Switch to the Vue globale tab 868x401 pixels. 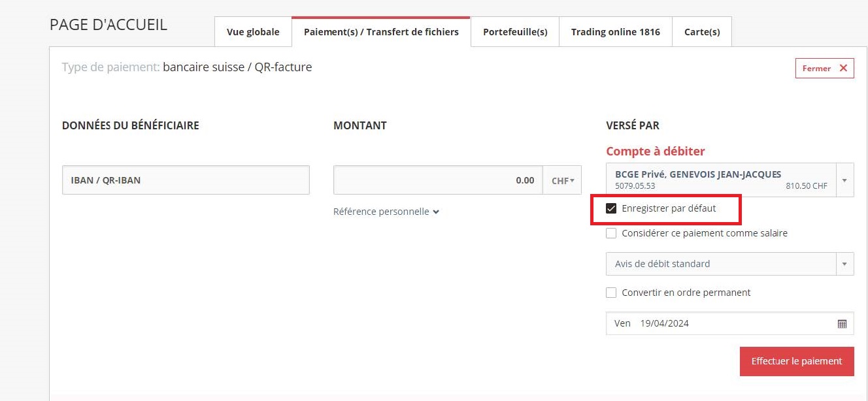(x=253, y=32)
